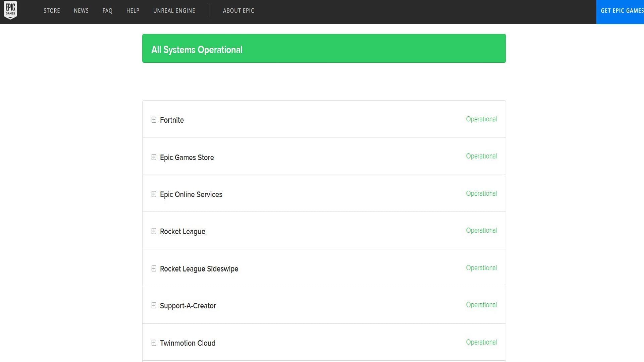
Task: Select the Support-A-Creator label
Action: click(x=188, y=306)
